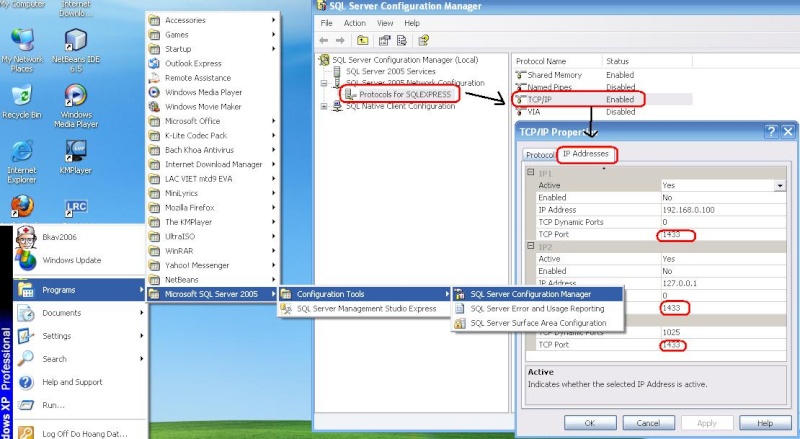
Task: Click the Shared Memory protocol icon
Action: coord(520,75)
